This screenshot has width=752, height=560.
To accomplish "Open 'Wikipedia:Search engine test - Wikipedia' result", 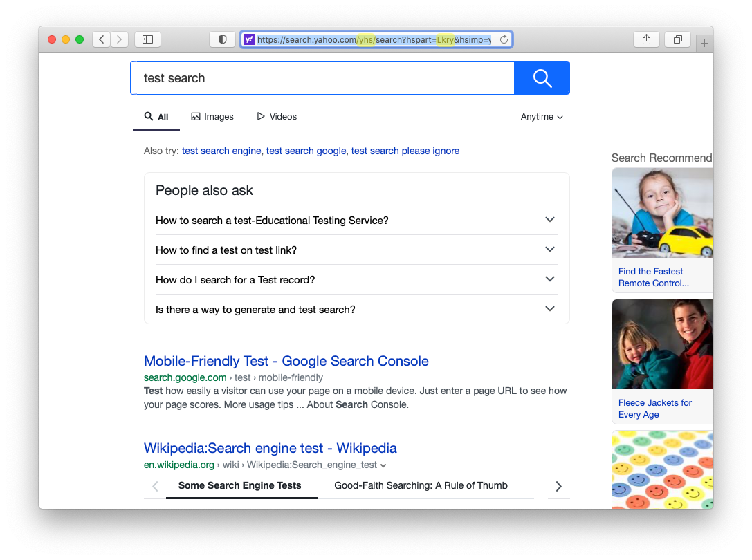I will point(270,448).
